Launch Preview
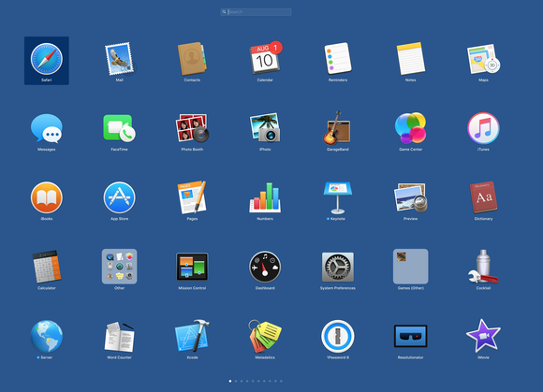543x392 pixels. 411,197
